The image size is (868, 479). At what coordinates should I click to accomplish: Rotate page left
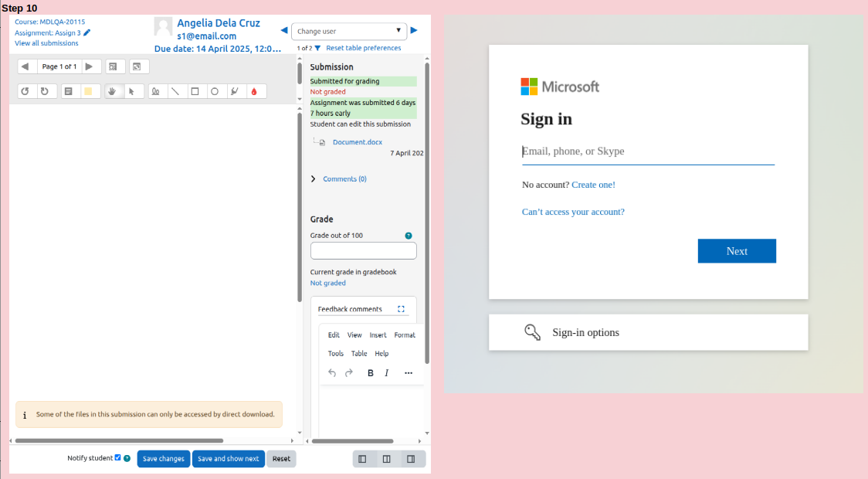(25, 91)
